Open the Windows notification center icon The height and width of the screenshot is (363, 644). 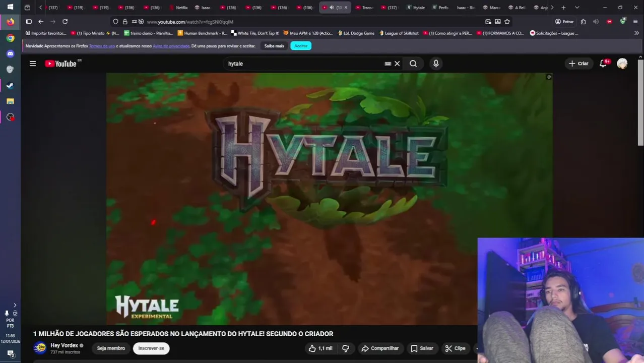10,353
